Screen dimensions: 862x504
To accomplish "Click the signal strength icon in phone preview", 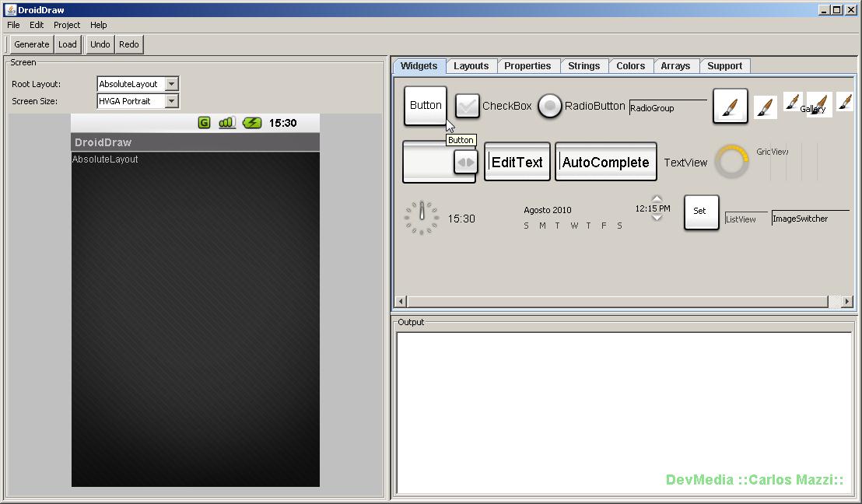I will (x=227, y=123).
